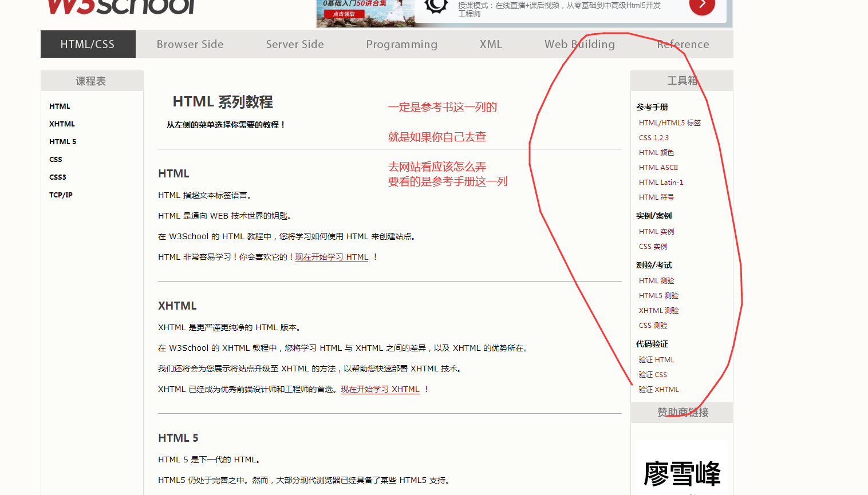Switch to the Browser Side tab
The image size is (868, 495).
tap(190, 44)
